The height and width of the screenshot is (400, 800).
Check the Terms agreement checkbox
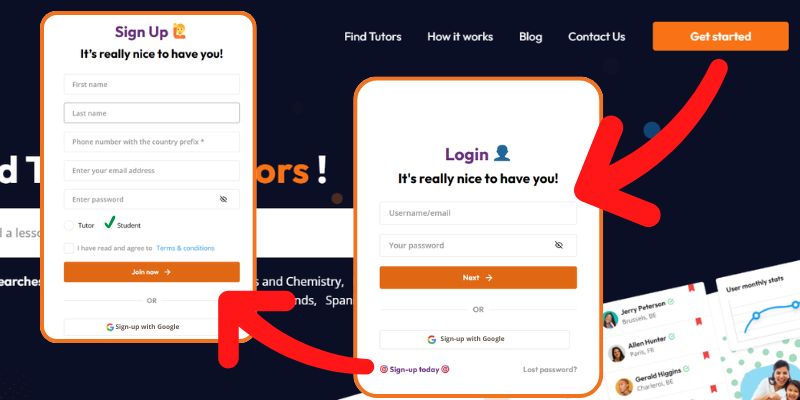click(x=69, y=248)
